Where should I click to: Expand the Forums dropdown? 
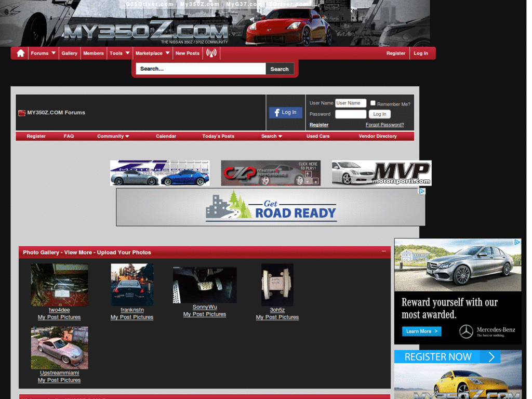pos(43,53)
